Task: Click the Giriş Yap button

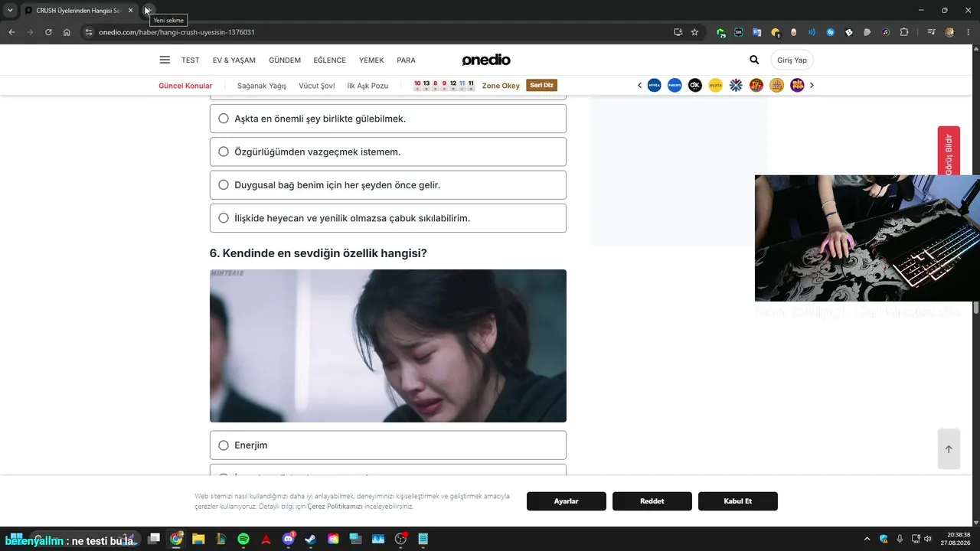Action: coord(792,60)
